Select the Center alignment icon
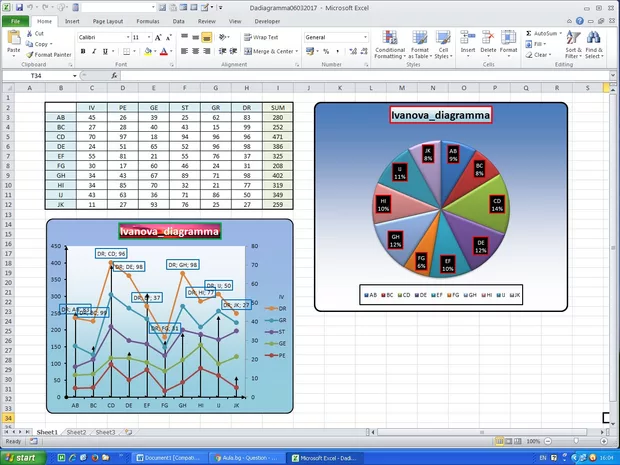 pyautogui.click(x=195, y=51)
